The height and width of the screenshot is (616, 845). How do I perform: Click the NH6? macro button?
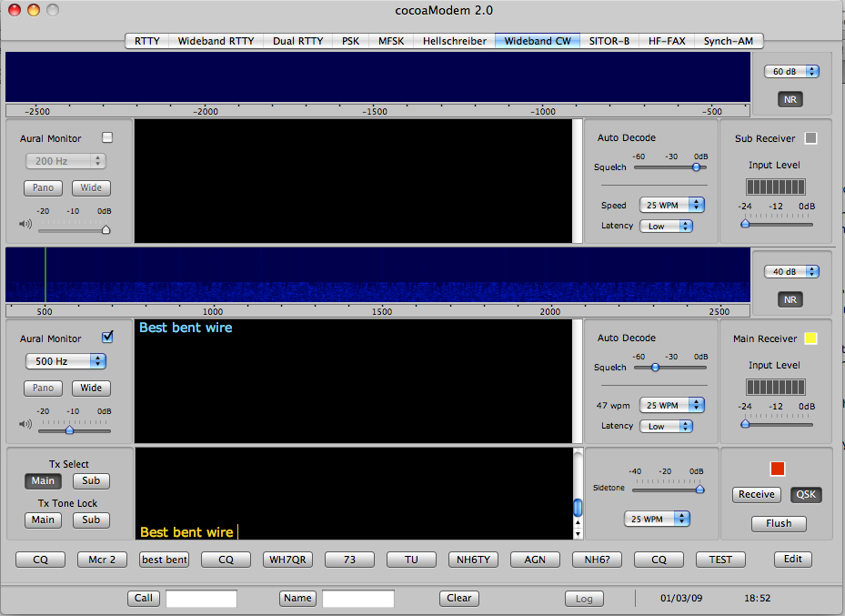pos(597,560)
